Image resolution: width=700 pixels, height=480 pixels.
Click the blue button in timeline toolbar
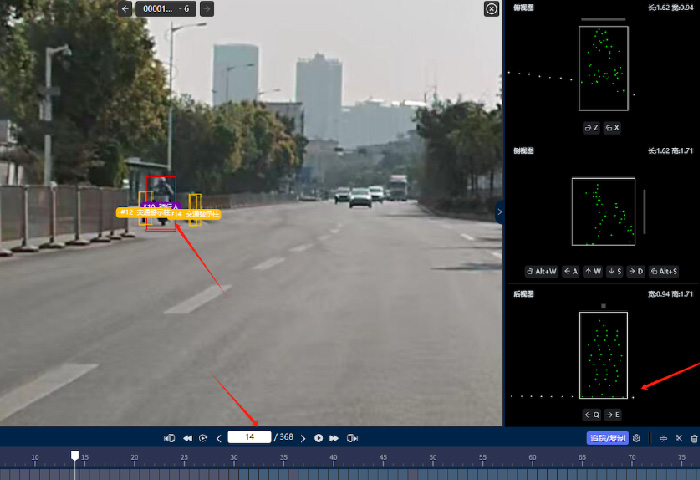(x=607, y=438)
